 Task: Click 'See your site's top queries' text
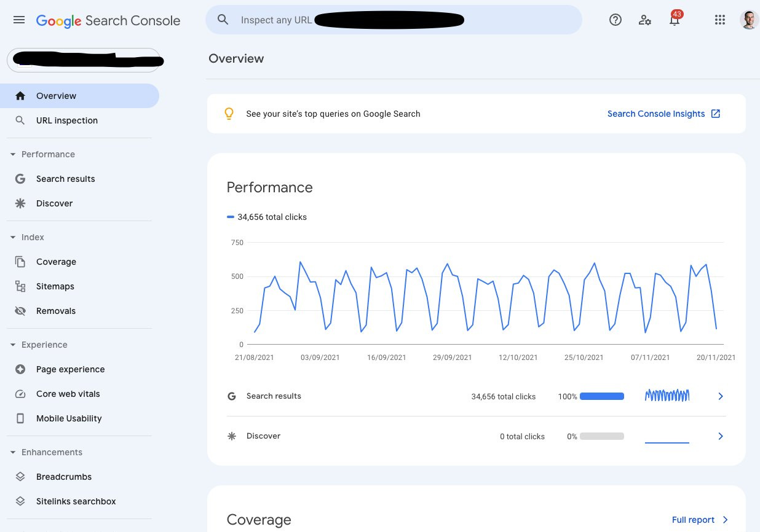[x=333, y=114]
